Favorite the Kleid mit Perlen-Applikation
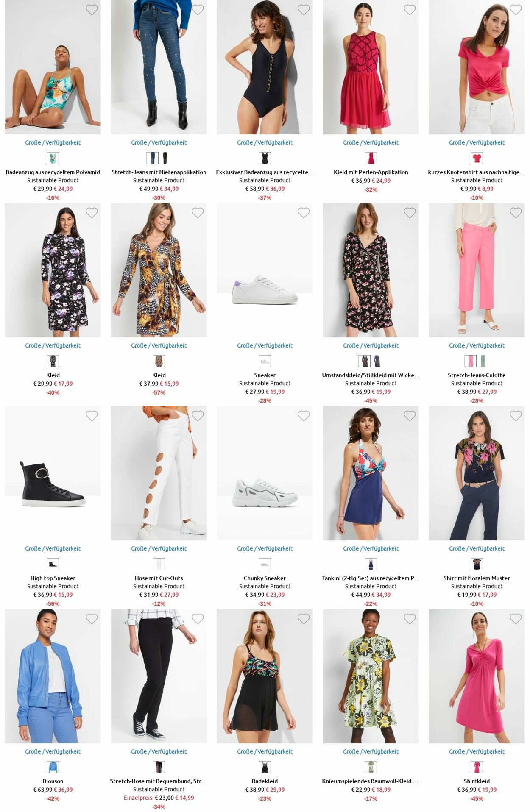This screenshot has height=812, width=530. 410,10
